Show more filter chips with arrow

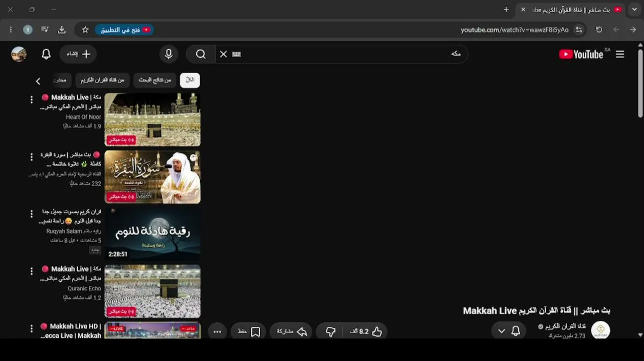click(38, 81)
